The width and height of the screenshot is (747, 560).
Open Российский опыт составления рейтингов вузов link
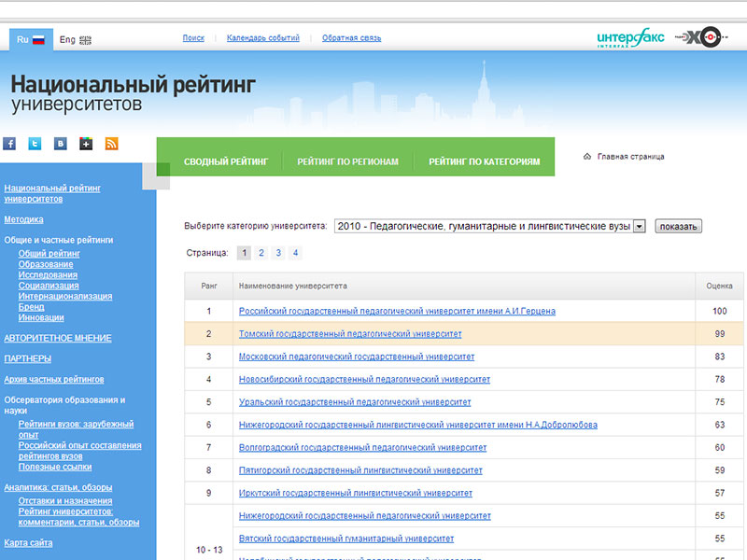pyautogui.click(x=80, y=451)
